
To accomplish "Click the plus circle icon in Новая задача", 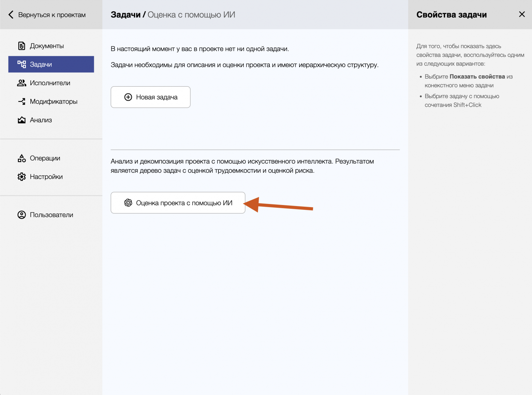I will 128,97.
